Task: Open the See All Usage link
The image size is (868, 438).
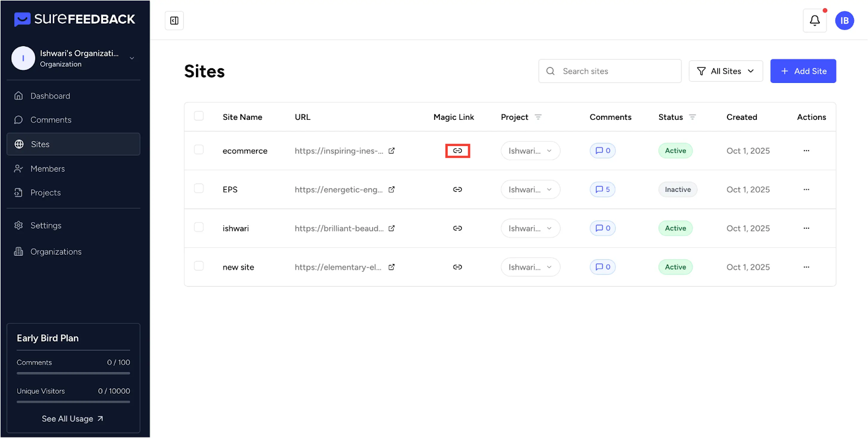Action: [73, 419]
